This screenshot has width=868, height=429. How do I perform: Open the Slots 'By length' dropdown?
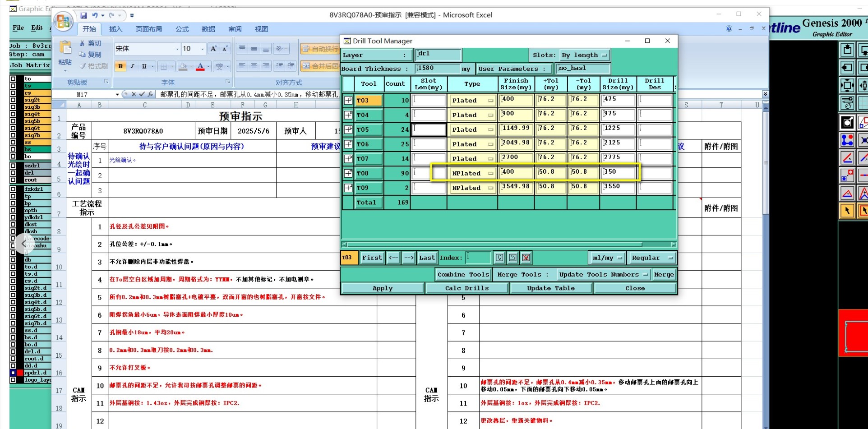(585, 55)
